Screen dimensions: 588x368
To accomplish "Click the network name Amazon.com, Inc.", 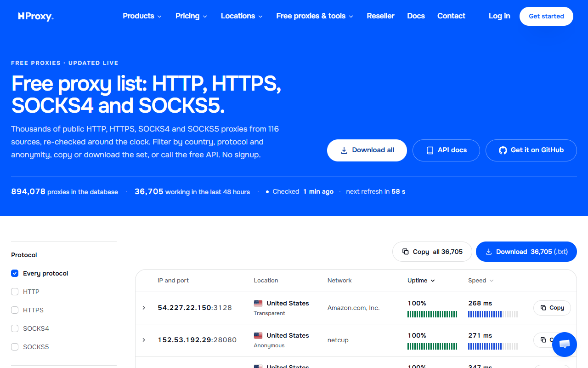I will click(x=354, y=308).
